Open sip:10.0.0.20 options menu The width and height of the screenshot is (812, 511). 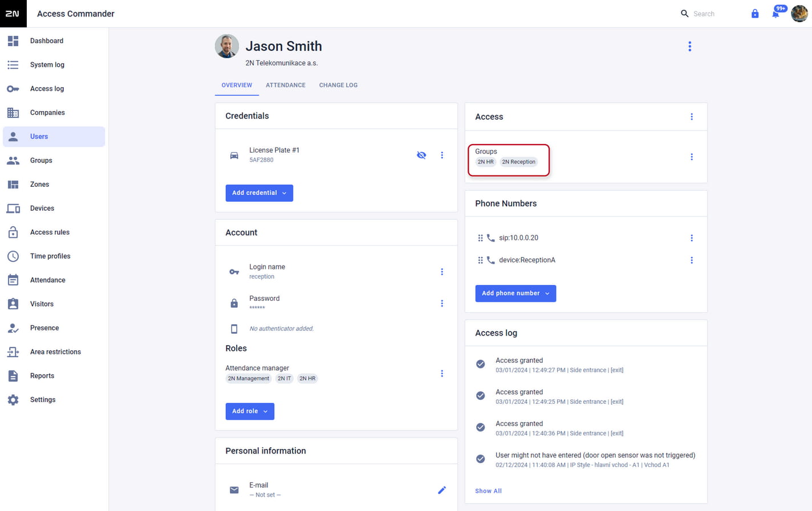(x=692, y=238)
